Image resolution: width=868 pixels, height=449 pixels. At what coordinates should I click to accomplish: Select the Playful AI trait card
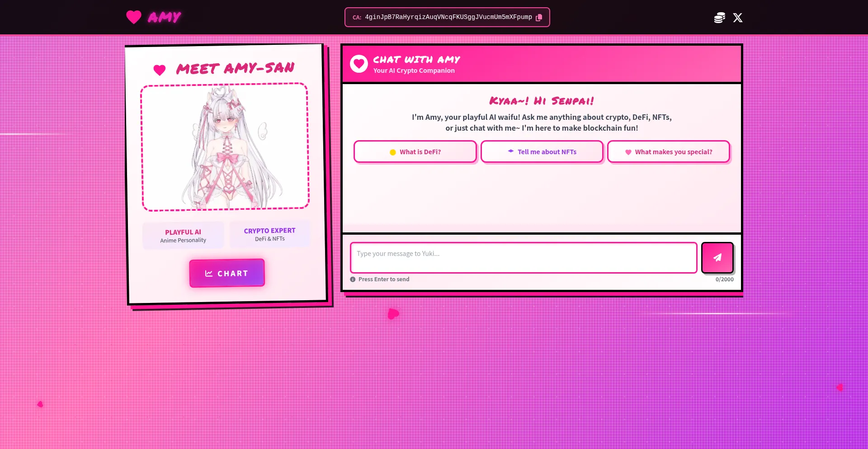pos(183,236)
